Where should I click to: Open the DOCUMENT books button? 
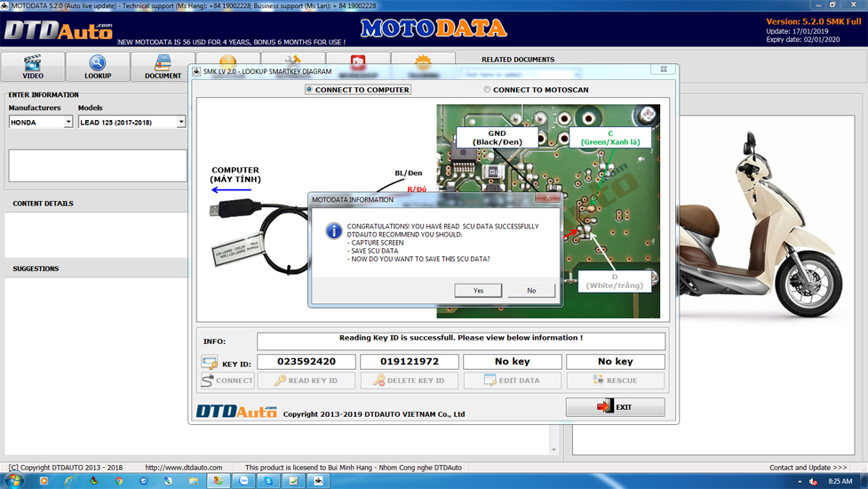click(x=163, y=67)
